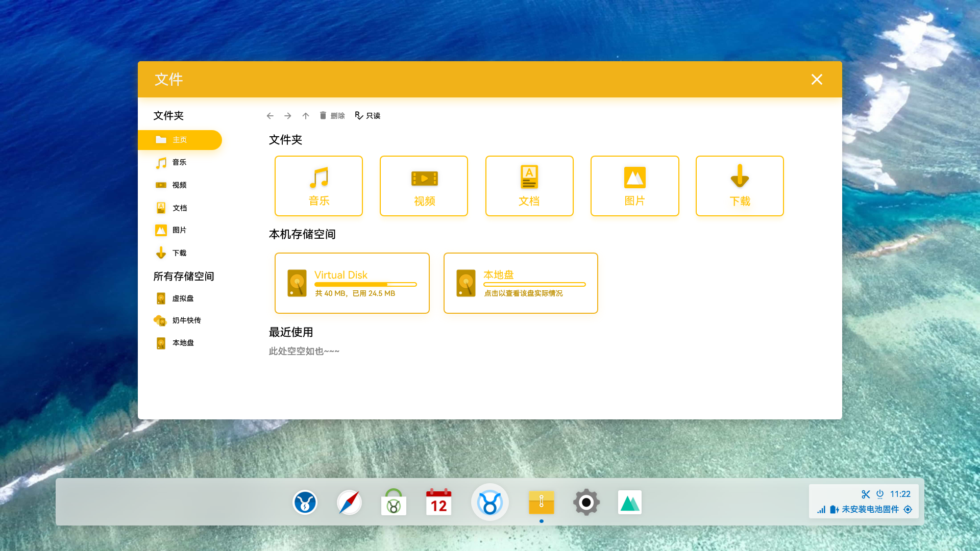The image size is (980, 551).
Task: Click the forward navigation arrow
Action: (288, 116)
